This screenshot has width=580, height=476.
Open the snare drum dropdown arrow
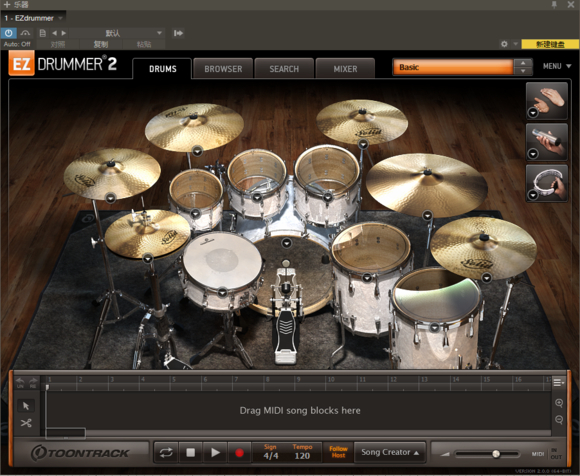pos(222,292)
